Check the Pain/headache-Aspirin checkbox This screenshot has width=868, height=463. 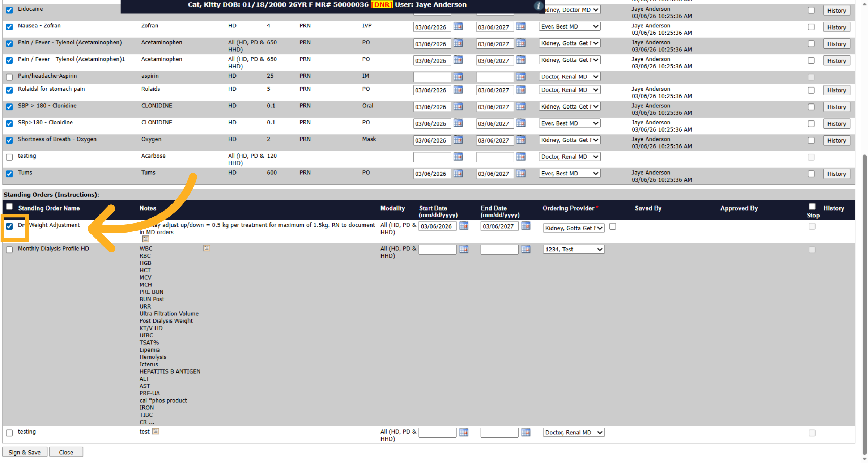pos(9,77)
